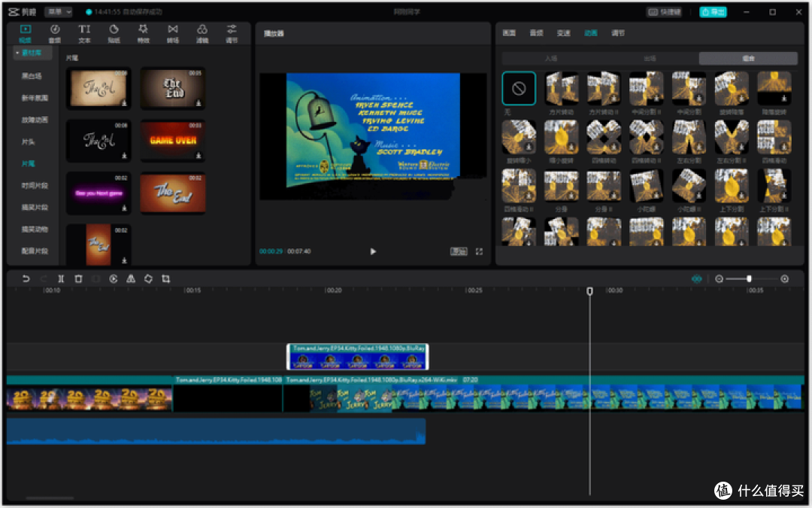Screen dimensions: 812x508
Task: Open the 特效 effects tab
Action: coord(143,33)
